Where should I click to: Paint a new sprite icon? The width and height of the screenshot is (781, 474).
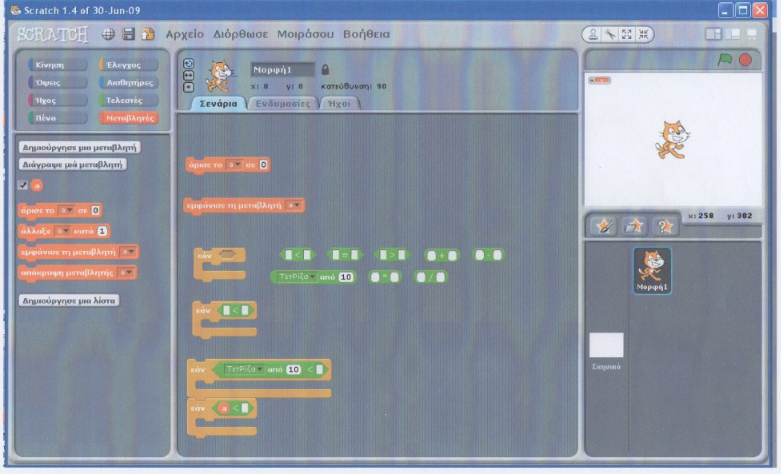[x=605, y=227]
